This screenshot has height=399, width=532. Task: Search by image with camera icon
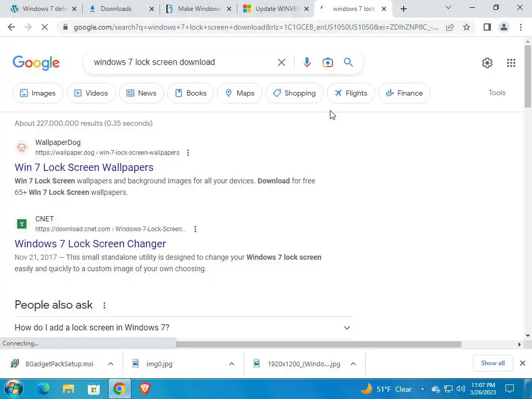point(327,62)
